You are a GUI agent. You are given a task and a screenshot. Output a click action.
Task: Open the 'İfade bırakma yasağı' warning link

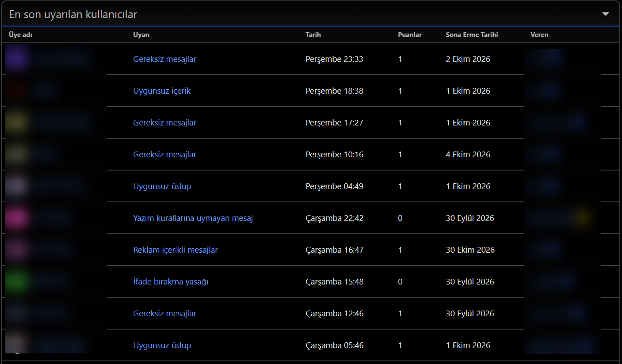click(x=171, y=282)
